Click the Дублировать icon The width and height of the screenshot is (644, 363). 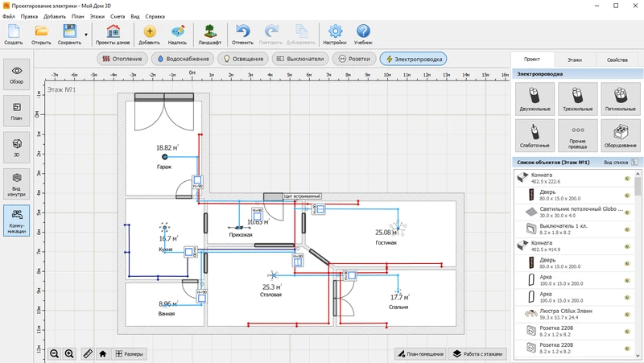301,34
